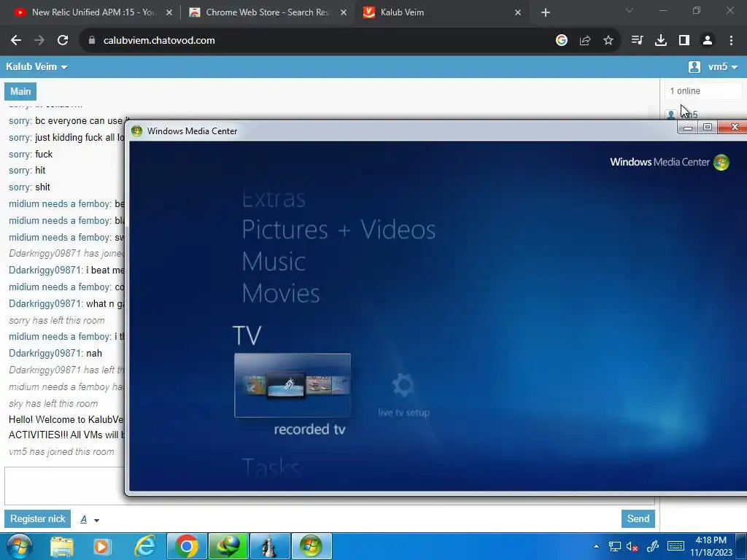Open Internet Explorer from taskbar
Viewport: 747px width, 560px height.
[145, 547]
